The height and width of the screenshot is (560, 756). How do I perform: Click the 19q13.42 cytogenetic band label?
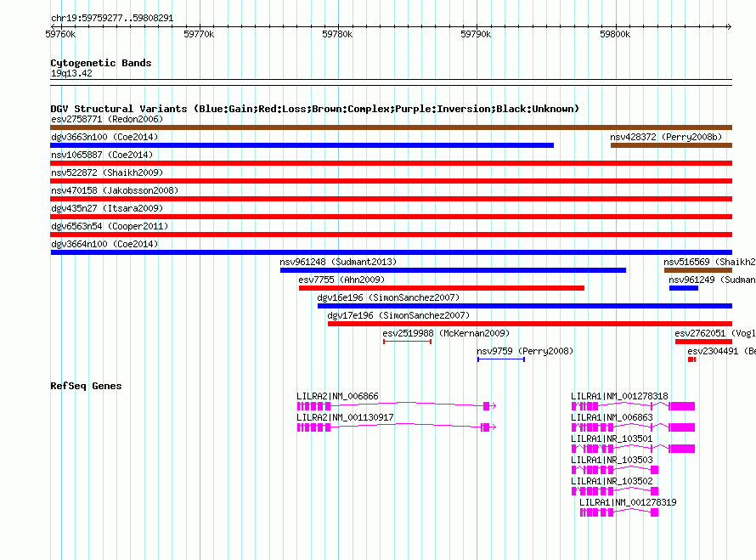(x=71, y=74)
